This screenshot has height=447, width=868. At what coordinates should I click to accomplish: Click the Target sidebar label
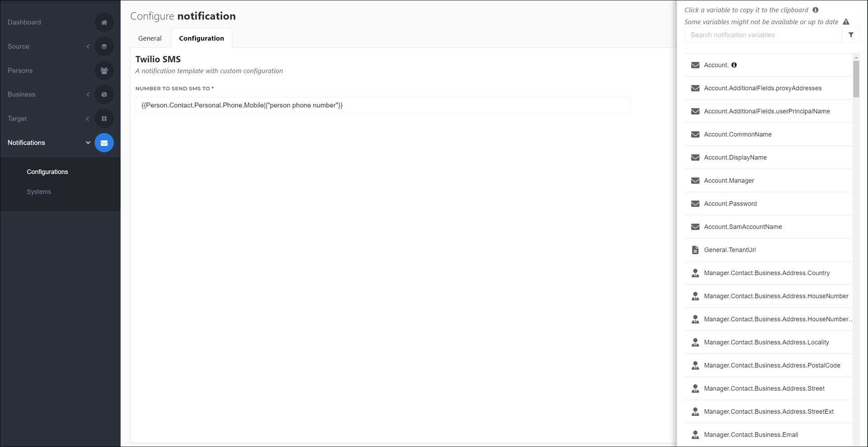pos(17,119)
